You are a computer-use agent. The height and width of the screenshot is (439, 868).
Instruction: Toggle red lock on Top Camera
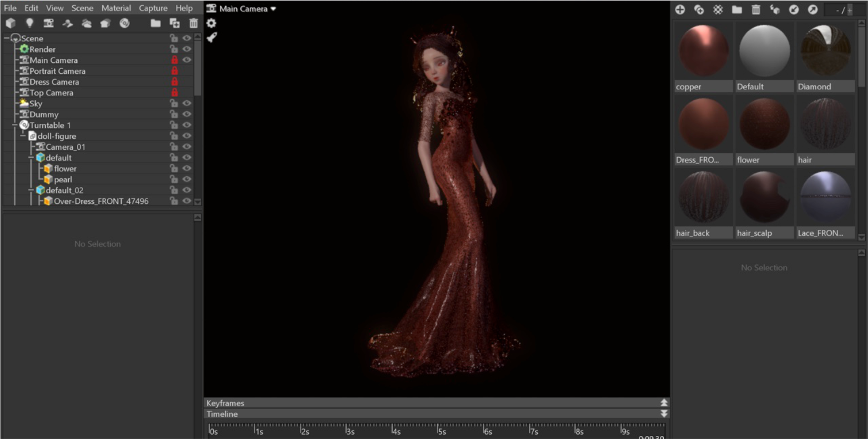click(x=174, y=93)
